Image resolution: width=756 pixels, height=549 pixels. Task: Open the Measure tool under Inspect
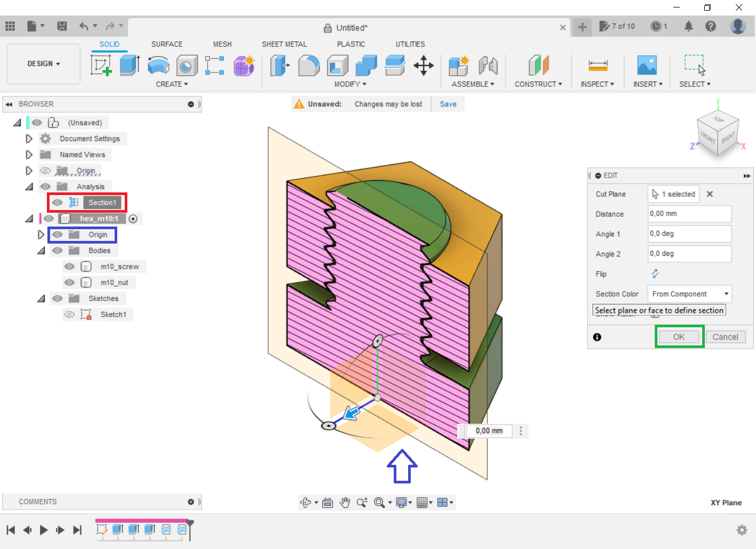598,66
